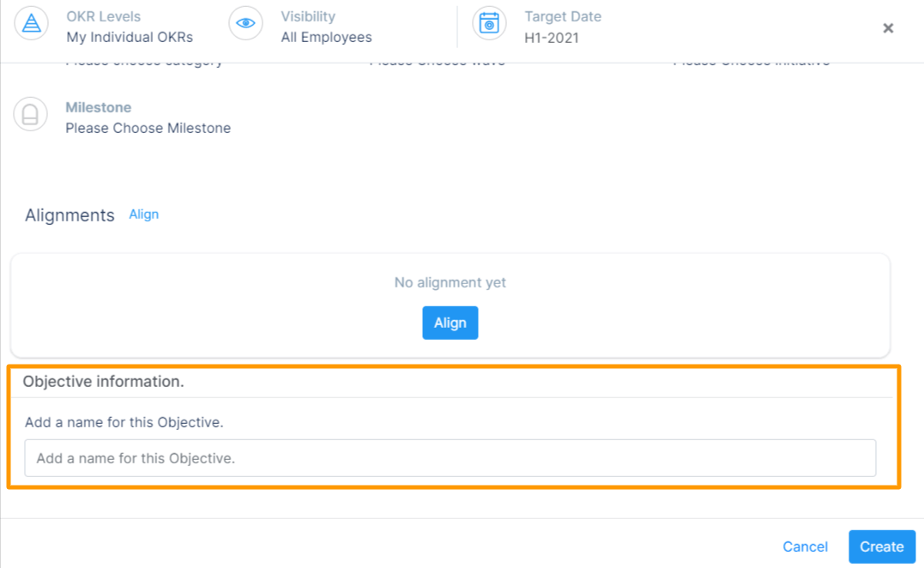The image size is (924, 568).
Task: Click the Objective name input field
Action: click(450, 457)
